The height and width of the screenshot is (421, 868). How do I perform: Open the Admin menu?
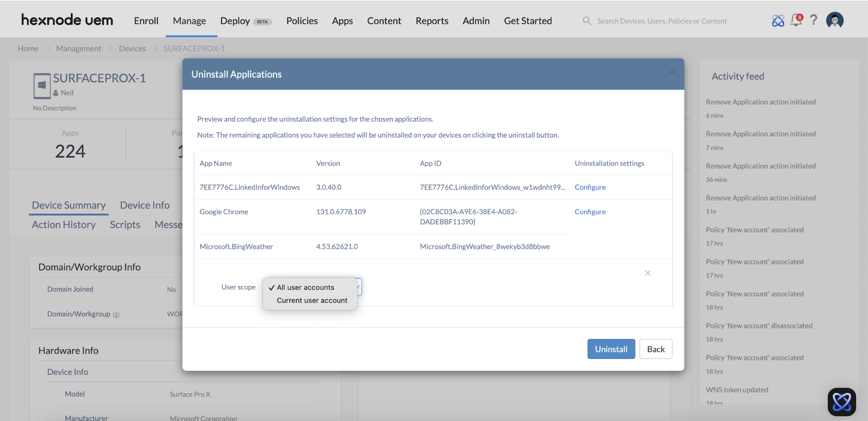[476, 21]
